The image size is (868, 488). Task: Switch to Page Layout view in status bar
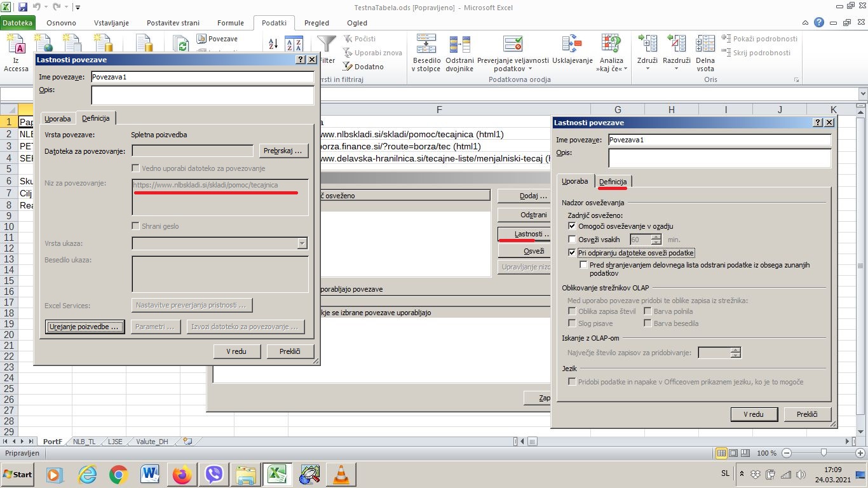click(x=733, y=453)
